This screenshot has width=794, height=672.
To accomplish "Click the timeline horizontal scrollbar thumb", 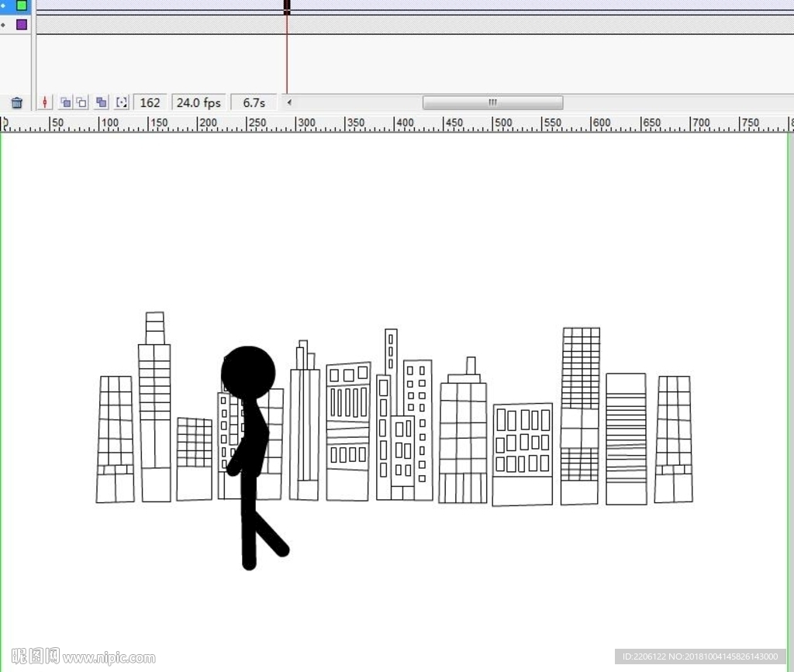I will [492, 103].
